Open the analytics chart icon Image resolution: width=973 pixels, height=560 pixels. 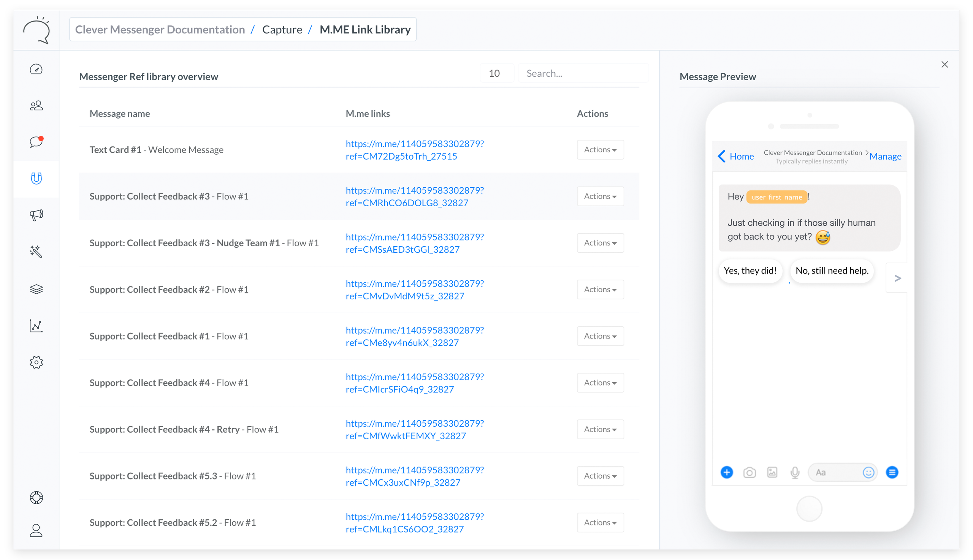[36, 326]
